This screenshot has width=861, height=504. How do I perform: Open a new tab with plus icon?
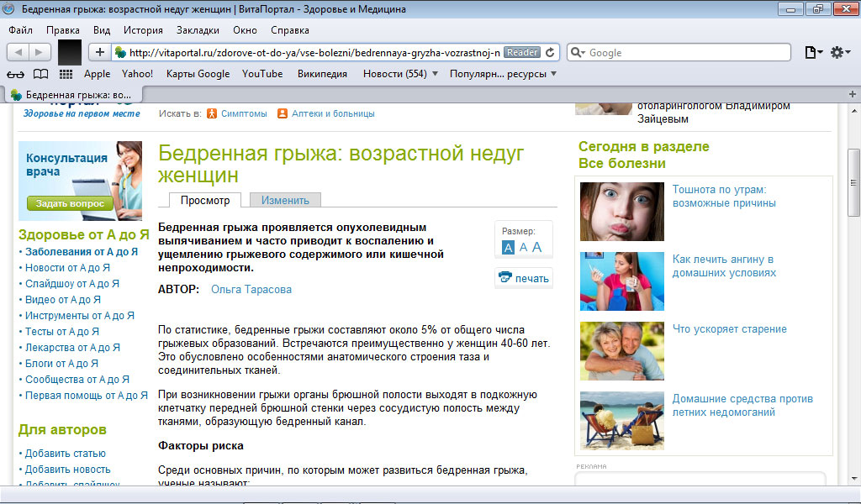tap(853, 94)
